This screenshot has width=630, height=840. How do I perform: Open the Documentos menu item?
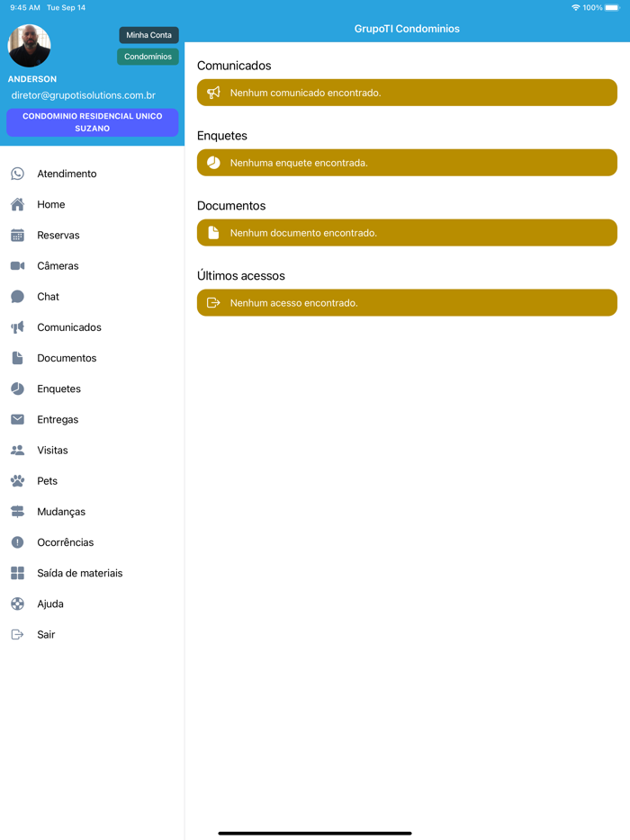[x=67, y=358]
